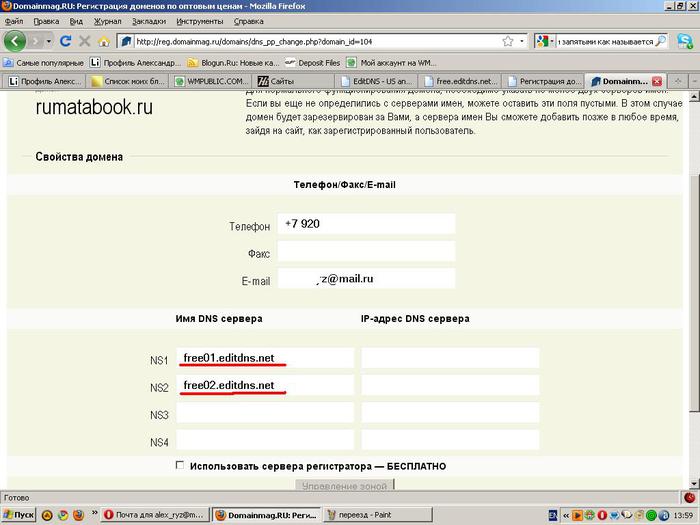Open the Самые популярные bookmark
This screenshot has width=700, height=525.
pyautogui.click(x=44, y=63)
